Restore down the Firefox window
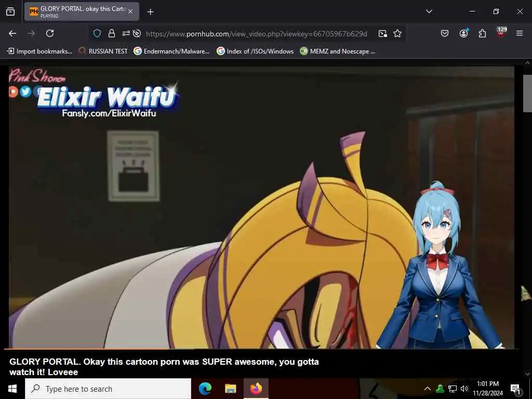The width and height of the screenshot is (532, 399). [x=496, y=11]
